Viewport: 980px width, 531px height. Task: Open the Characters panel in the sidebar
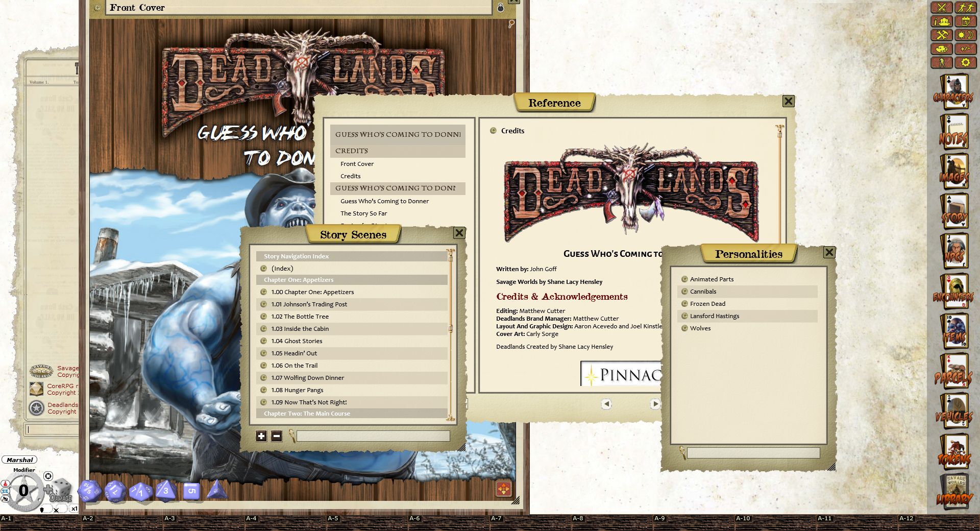click(x=954, y=92)
